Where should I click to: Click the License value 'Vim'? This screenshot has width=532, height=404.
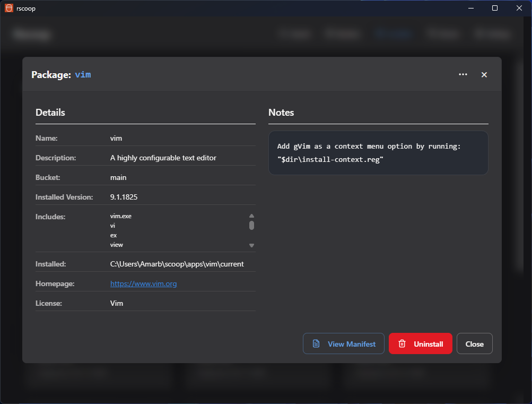click(x=116, y=303)
